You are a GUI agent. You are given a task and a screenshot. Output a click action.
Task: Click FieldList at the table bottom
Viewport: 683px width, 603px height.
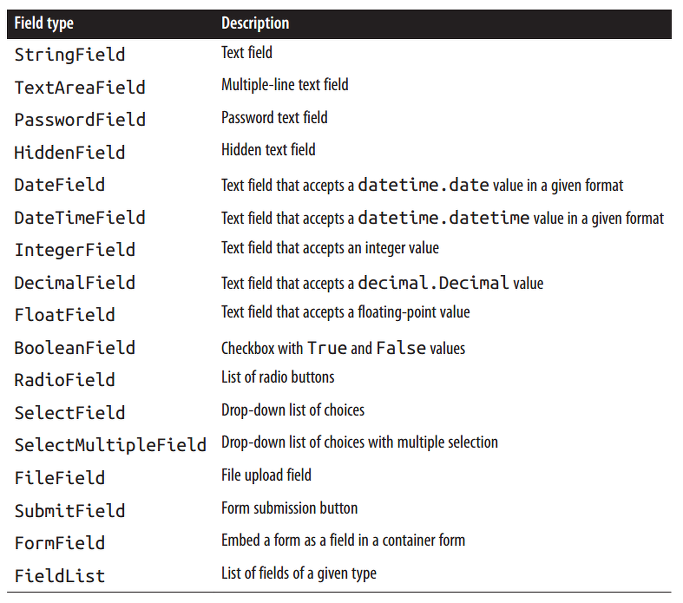click(60, 576)
